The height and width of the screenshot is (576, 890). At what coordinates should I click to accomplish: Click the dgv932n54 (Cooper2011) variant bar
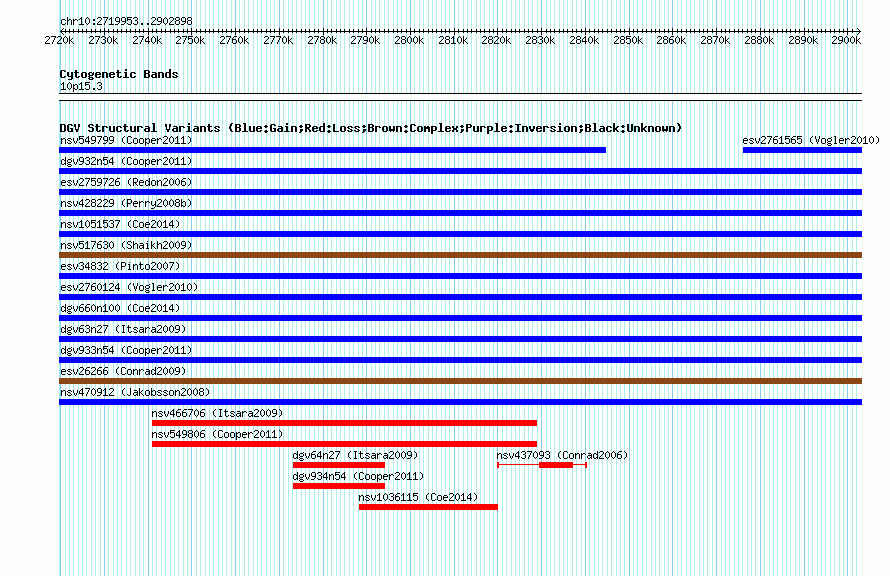click(x=460, y=171)
